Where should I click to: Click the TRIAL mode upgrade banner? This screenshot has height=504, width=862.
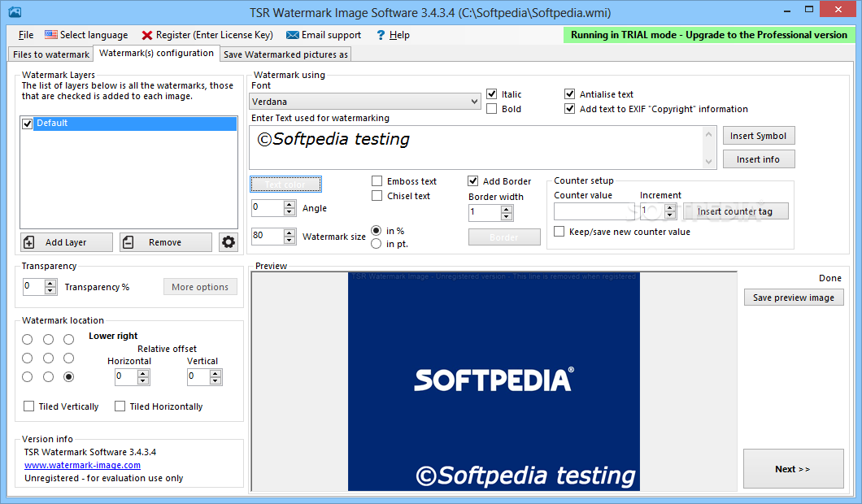coord(708,35)
